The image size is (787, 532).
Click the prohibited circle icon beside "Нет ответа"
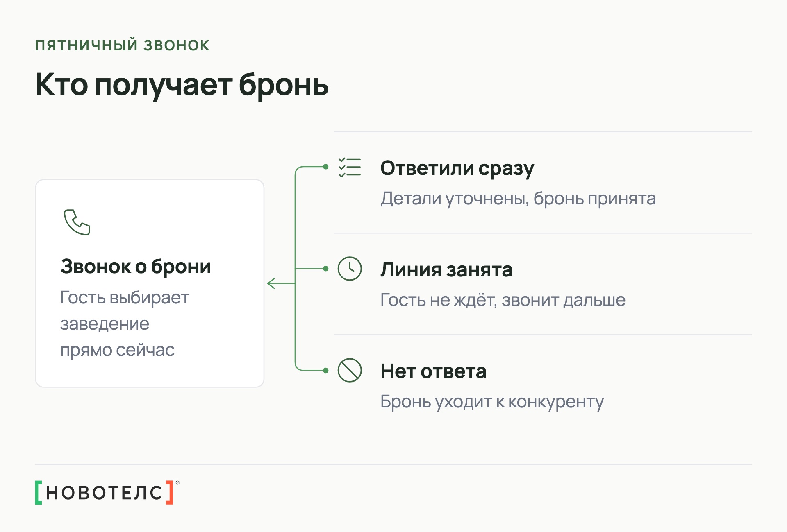point(350,370)
